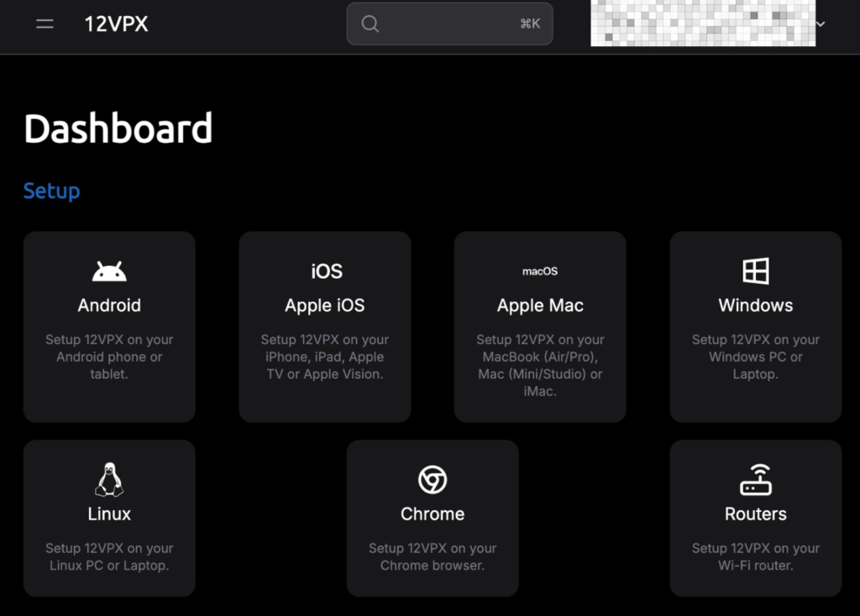Select the Apple iOS card title
860x616 pixels.
point(325,305)
